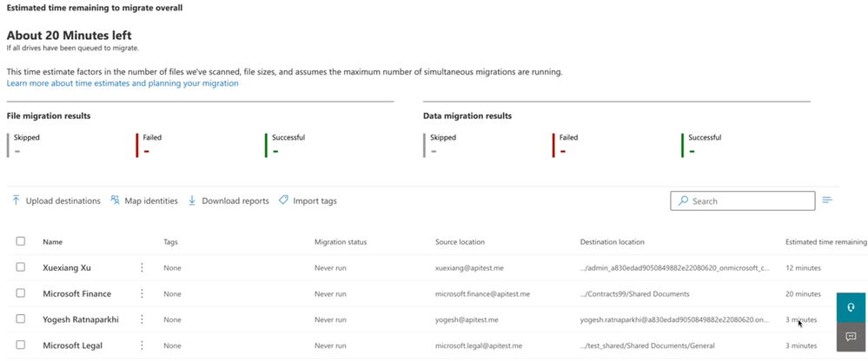This screenshot has height=361, width=868.
Task: Open the Microsoft Finance migration entry
Action: tap(77, 294)
